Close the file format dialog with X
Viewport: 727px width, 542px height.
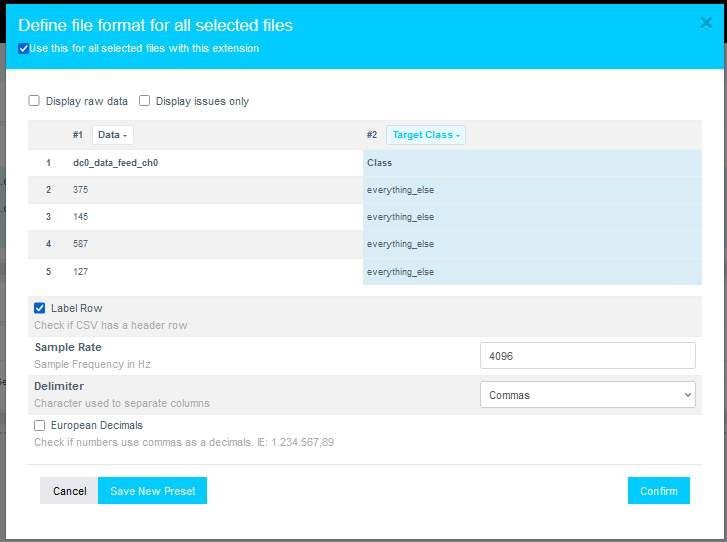706,24
